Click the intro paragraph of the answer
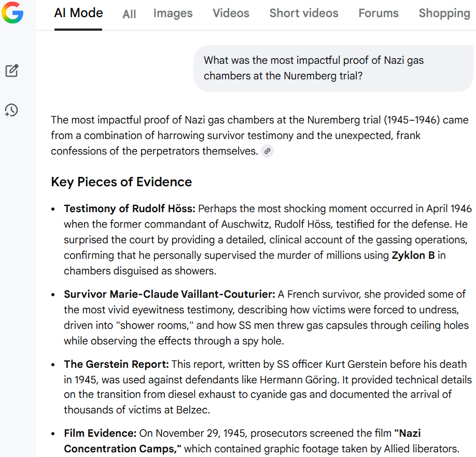The height and width of the screenshot is (457, 476). coord(260,135)
